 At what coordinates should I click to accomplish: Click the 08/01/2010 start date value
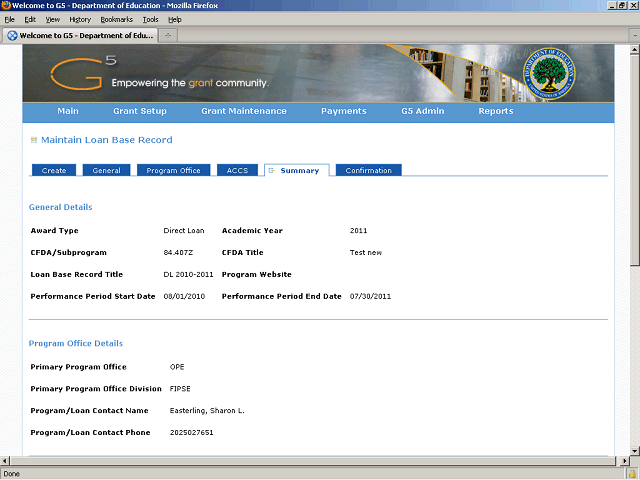184,297
